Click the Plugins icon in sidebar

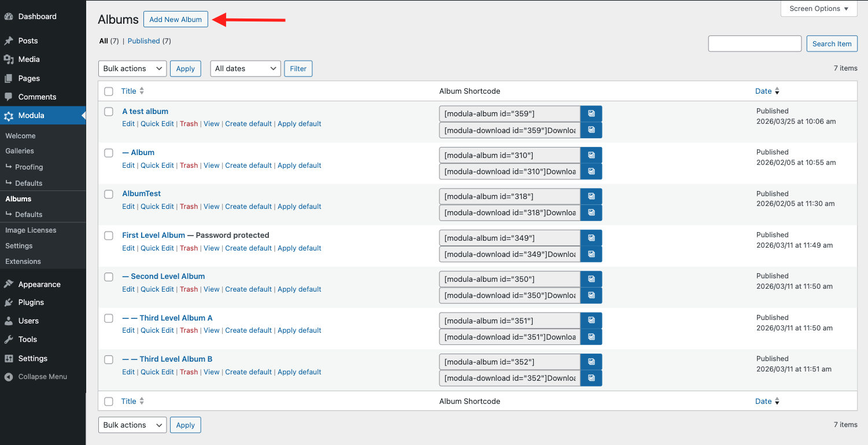[x=9, y=303]
